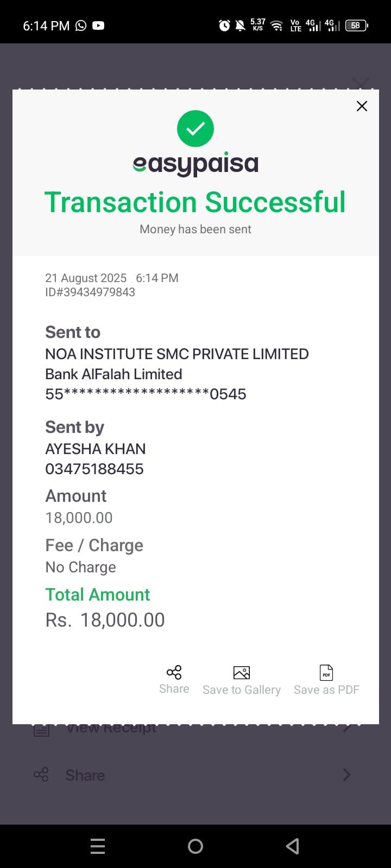
Task: Tap the YouTube notification icon in status bar
Action: [98, 25]
